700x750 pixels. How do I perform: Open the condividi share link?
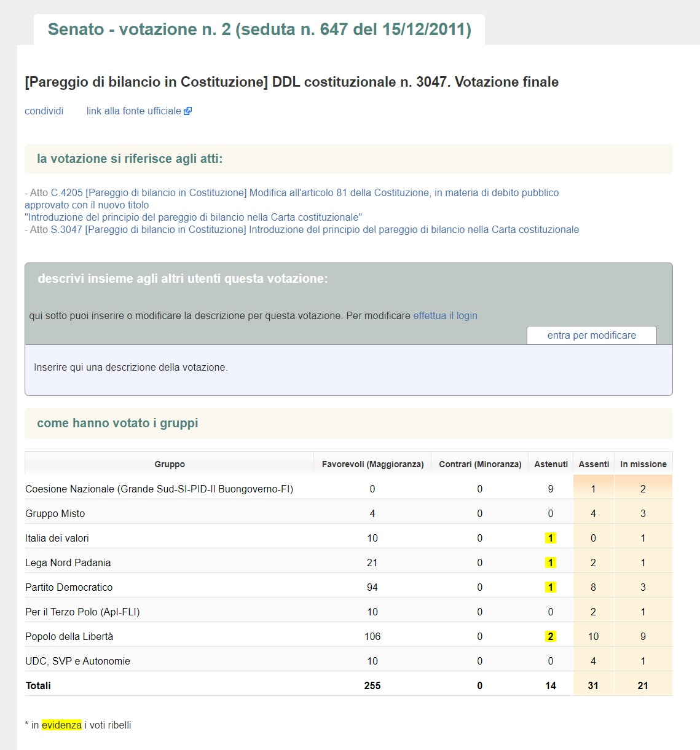click(44, 111)
